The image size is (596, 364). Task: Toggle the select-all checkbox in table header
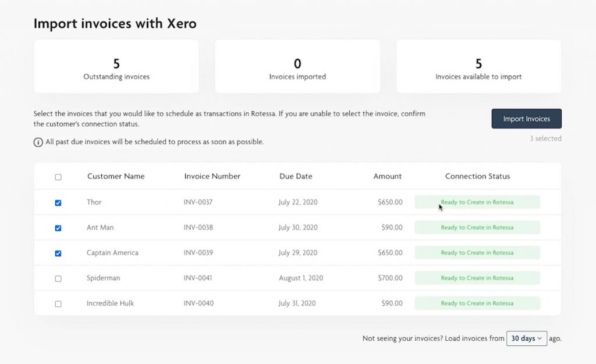(x=58, y=177)
